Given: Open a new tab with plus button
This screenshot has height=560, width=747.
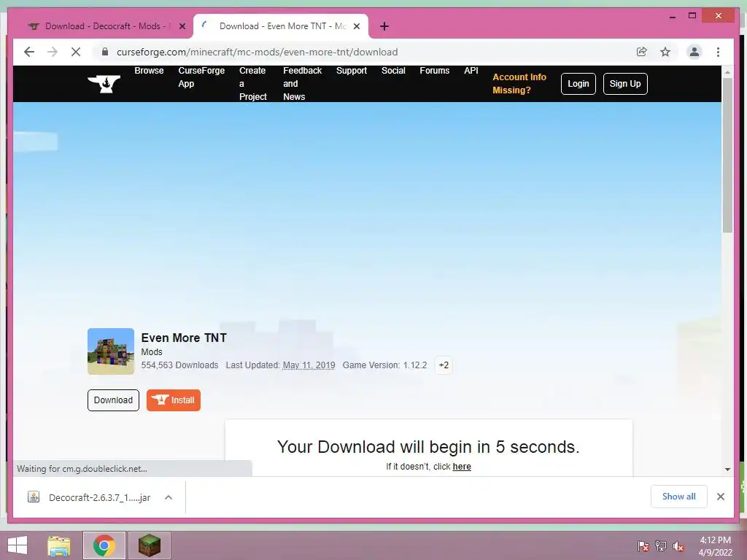Looking at the screenshot, I should click(384, 26).
